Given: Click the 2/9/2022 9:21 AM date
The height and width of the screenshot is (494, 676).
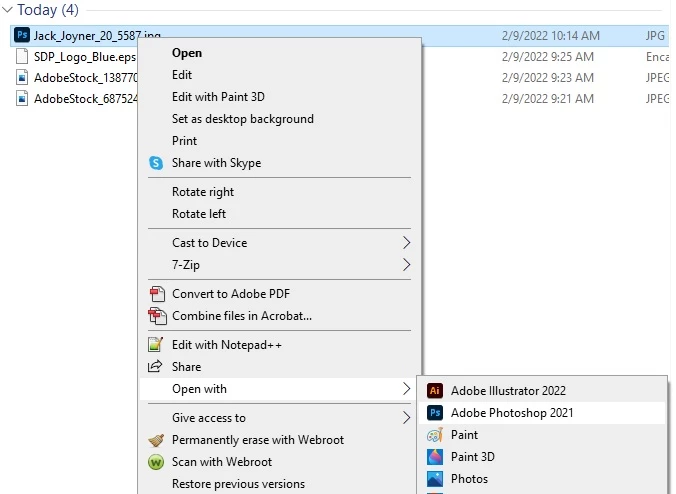Looking at the screenshot, I should click(548, 99).
